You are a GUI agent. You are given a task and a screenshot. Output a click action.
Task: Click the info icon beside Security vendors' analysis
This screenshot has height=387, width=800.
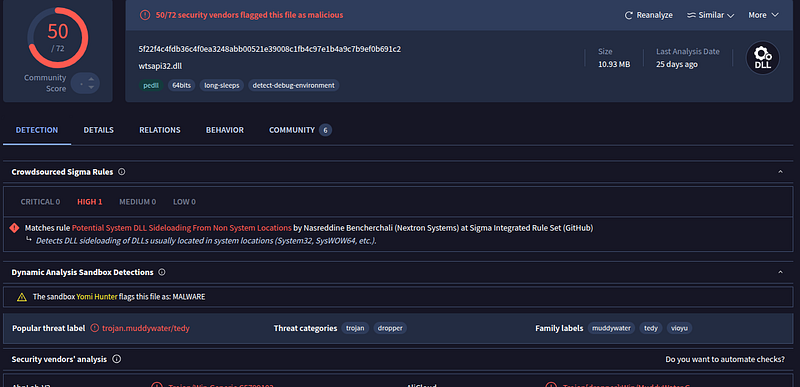(116, 359)
